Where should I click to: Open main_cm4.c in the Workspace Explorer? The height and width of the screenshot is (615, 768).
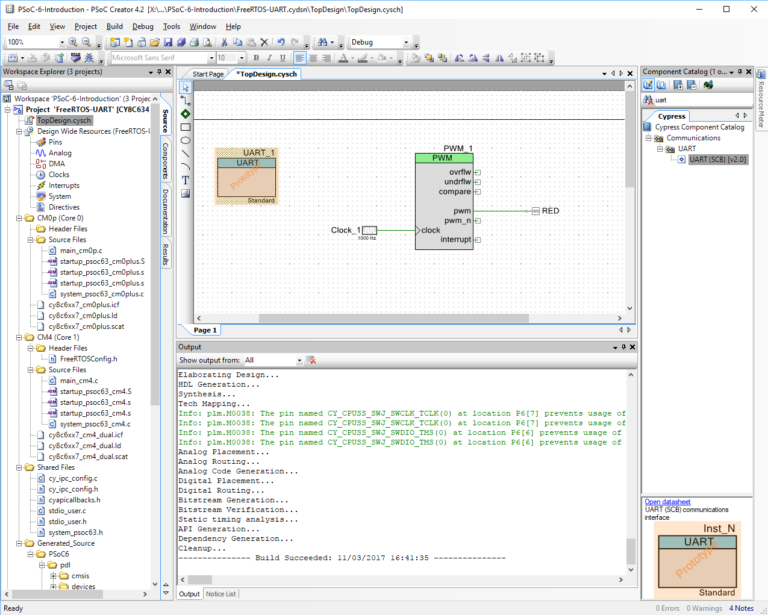(78, 380)
